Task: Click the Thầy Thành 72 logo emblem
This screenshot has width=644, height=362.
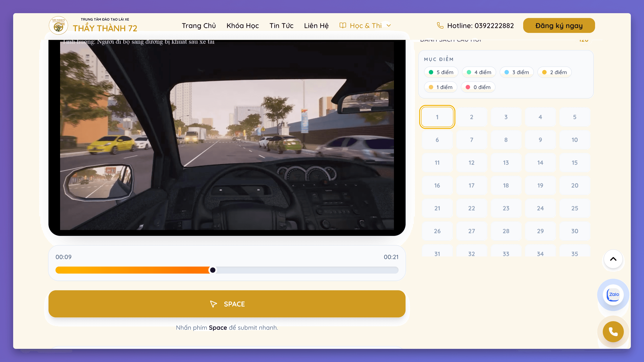Action: click(x=58, y=25)
